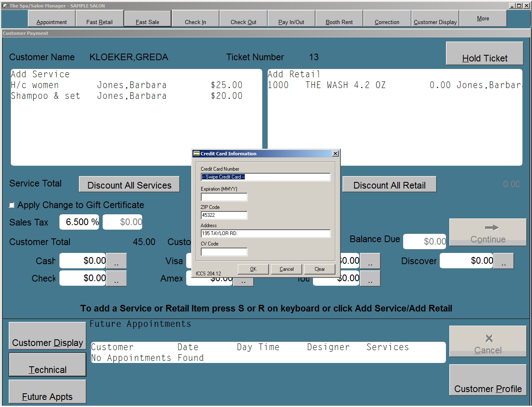Click the Add Retail header
This screenshot has height=407, width=532.
pyautogui.click(x=294, y=74)
